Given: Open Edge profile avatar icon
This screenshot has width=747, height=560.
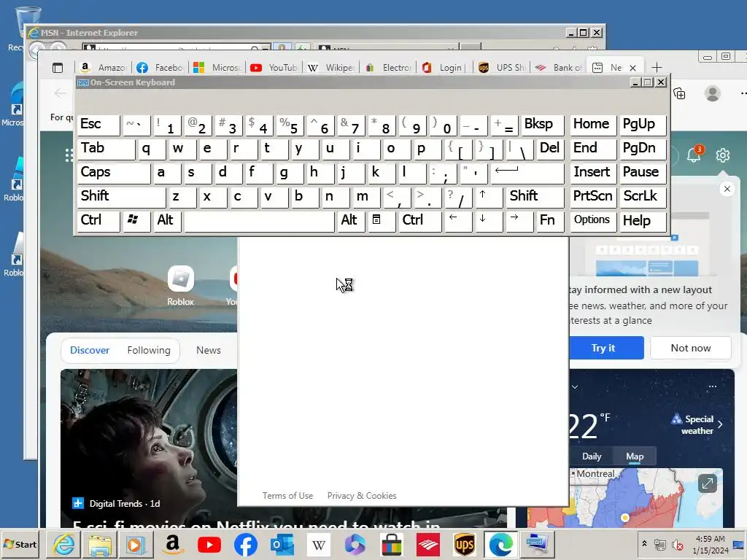Looking at the screenshot, I should [x=712, y=93].
